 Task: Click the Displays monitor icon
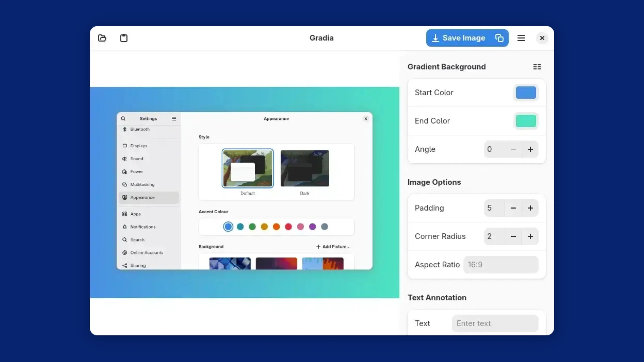pos(125,146)
